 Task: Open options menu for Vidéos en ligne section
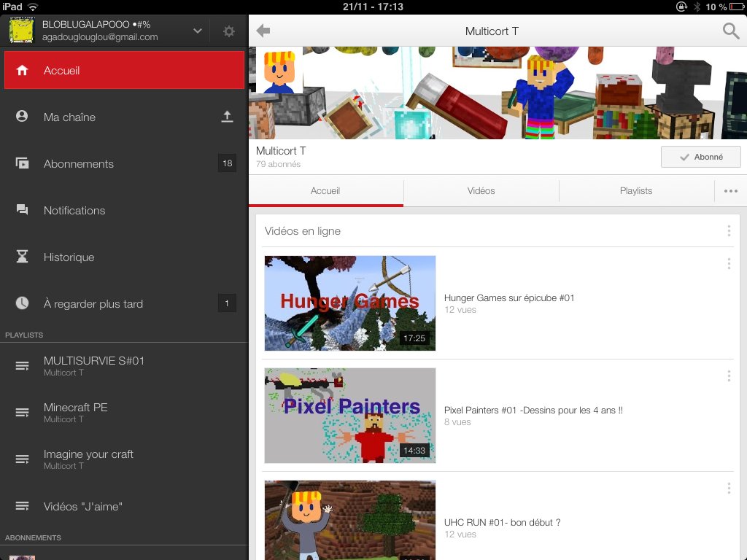point(729,231)
